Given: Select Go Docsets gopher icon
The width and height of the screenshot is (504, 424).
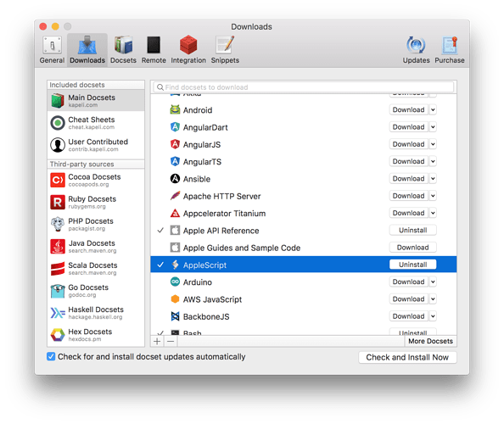Looking at the screenshot, I should [58, 291].
